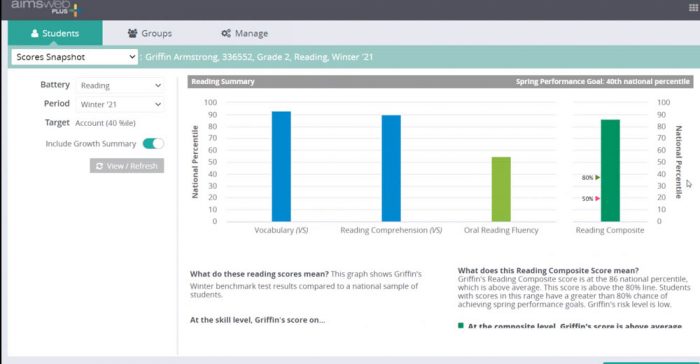Click the Reading Comprehension blue bar
This screenshot has height=364, width=700.
(x=391, y=168)
